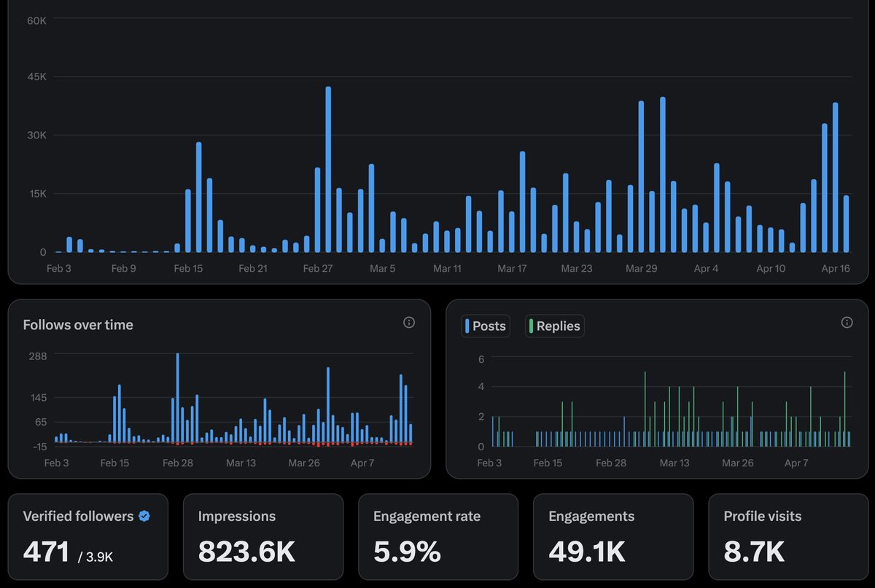Open the Impressions metric card
Screen dimensions: 875x588
pyautogui.click(x=263, y=536)
